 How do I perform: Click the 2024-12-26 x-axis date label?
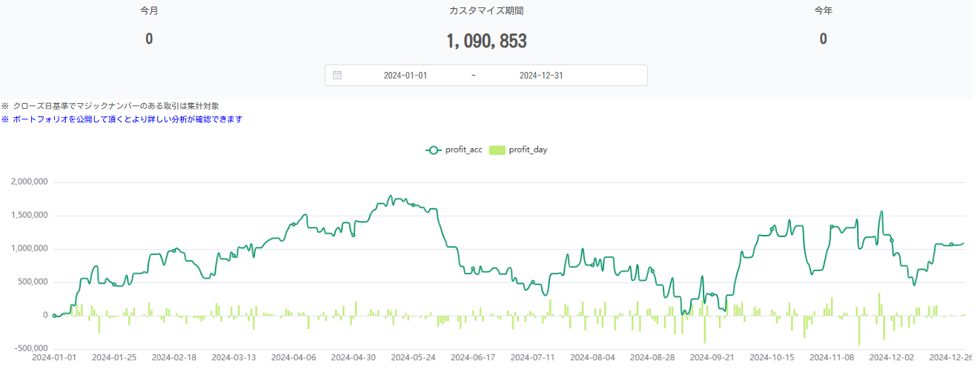(950, 357)
